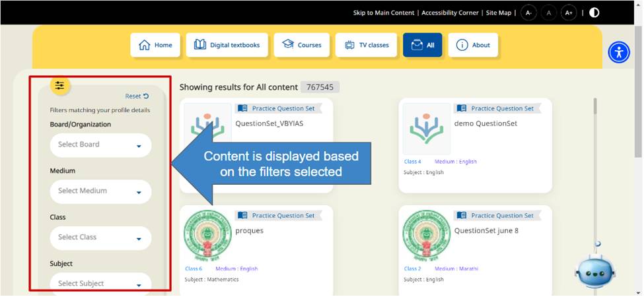The height and width of the screenshot is (297, 644).
Task: Open the demo QuestionSet card thumbnail
Action: (426, 129)
